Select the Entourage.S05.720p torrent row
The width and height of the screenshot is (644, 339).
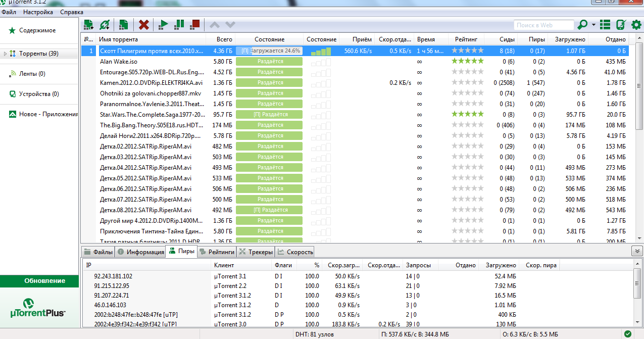click(x=355, y=72)
